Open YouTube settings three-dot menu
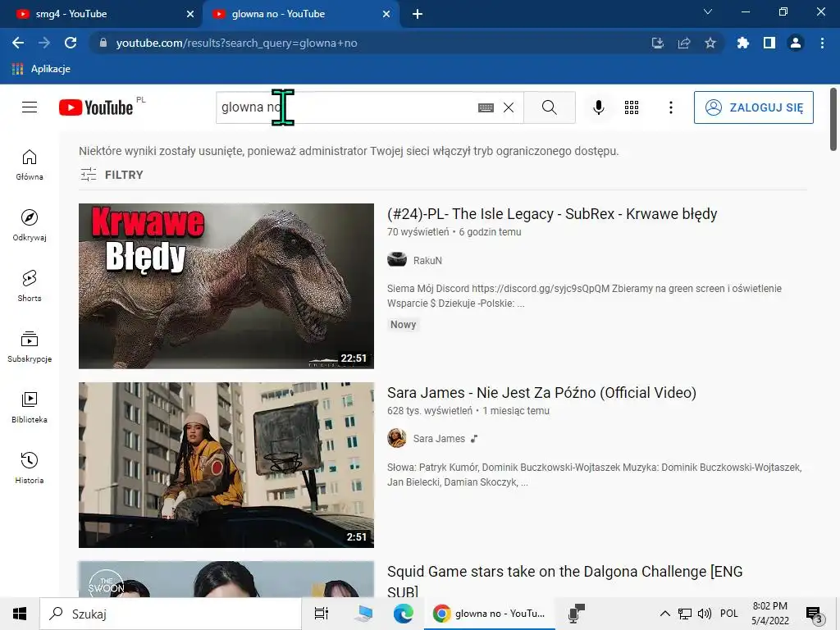 671,107
